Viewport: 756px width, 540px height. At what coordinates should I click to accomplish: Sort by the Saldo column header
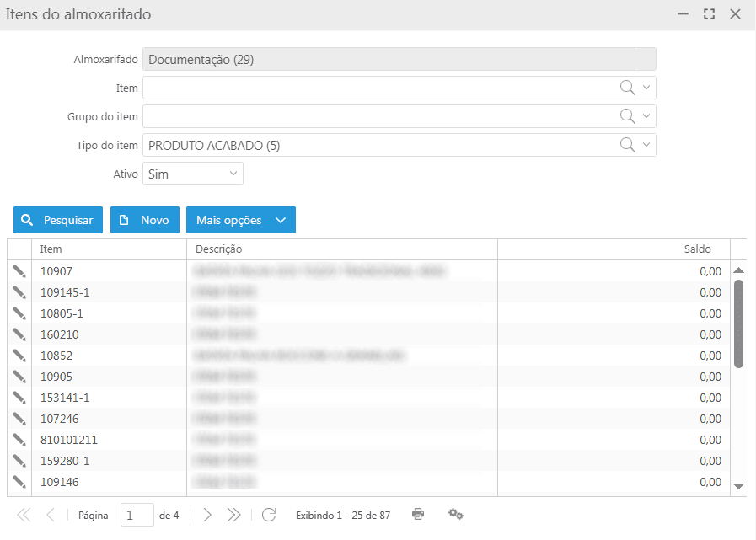[x=613, y=249]
